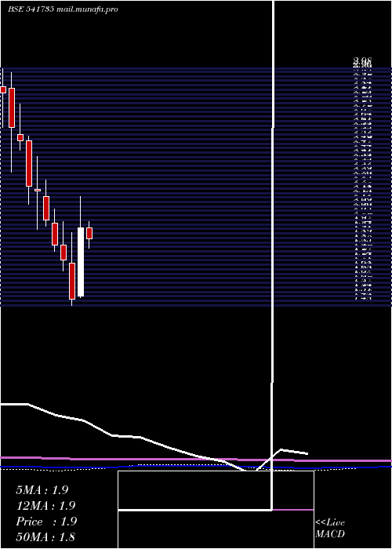Click the 'BSE 541735 mail.munafa.pro' title text
Screen dimensions: 392x549
(63, 9)
